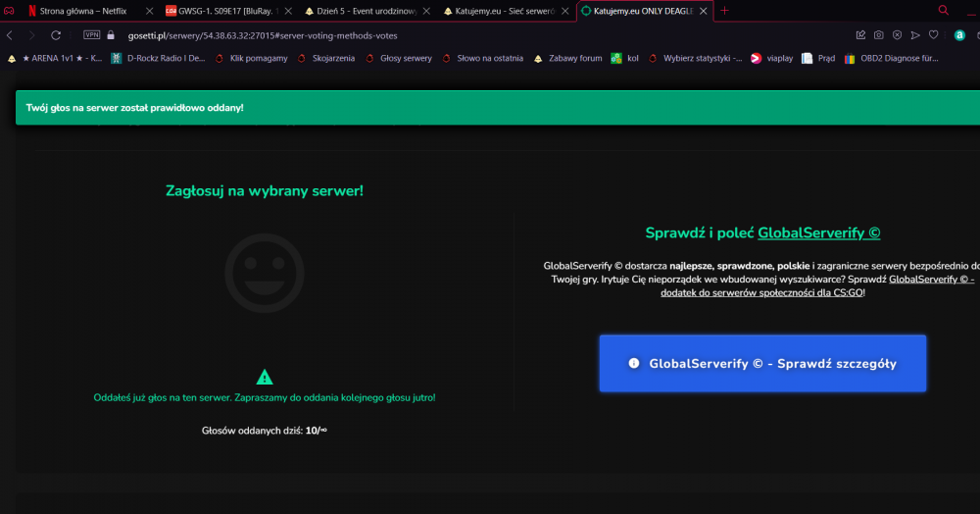Open the snapshot camera icon in toolbar
The image size is (980, 514).
[x=879, y=35]
